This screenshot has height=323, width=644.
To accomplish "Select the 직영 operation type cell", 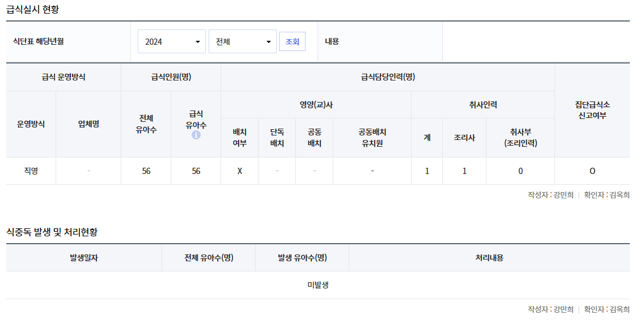I will (31, 171).
